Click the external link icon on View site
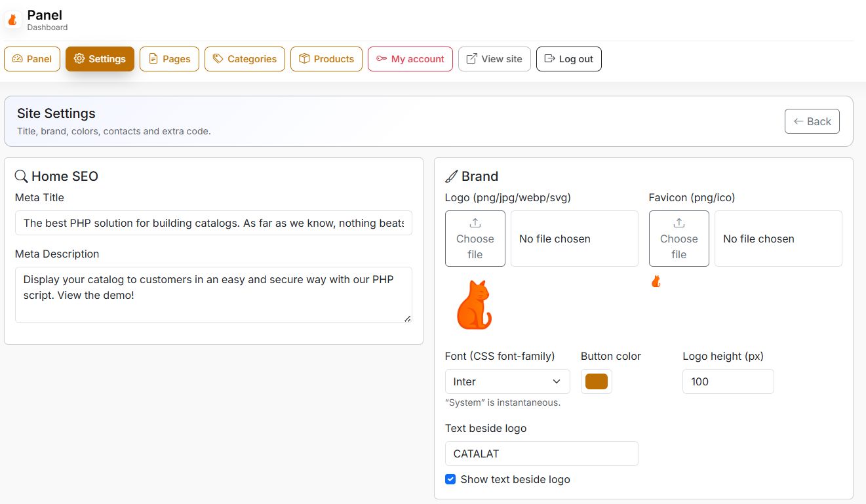This screenshot has width=866, height=504. [471, 59]
